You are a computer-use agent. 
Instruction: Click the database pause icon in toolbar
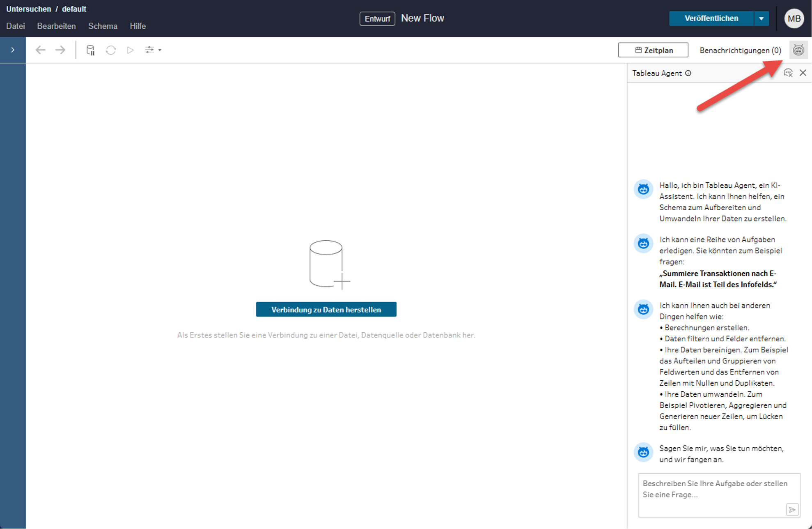[90, 50]
